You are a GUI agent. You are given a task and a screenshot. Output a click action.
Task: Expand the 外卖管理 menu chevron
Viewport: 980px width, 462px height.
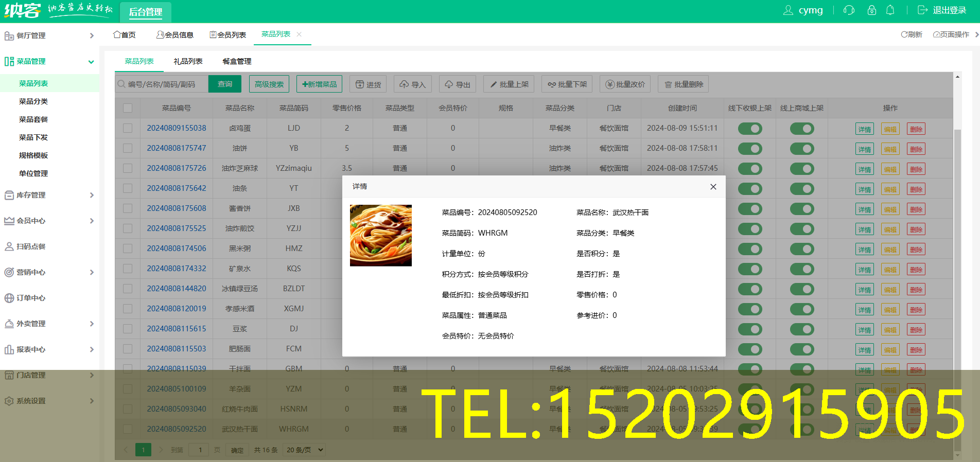(x=92, y=324)
